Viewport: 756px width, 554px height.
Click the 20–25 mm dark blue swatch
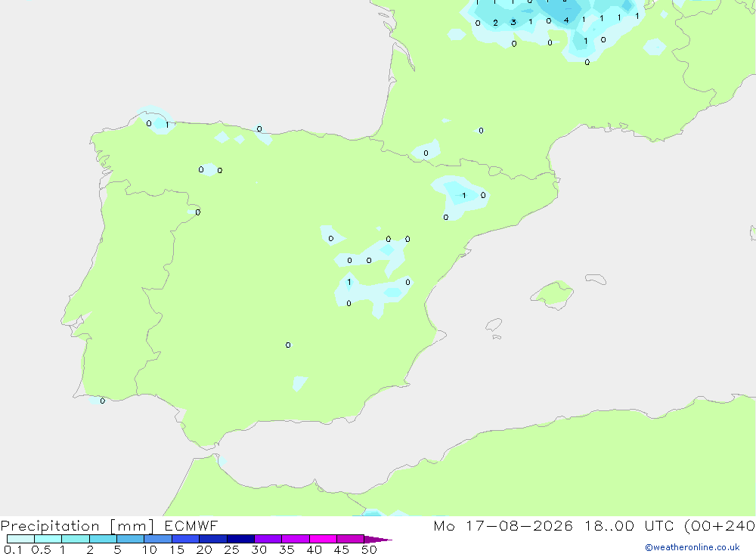[212, 539]
